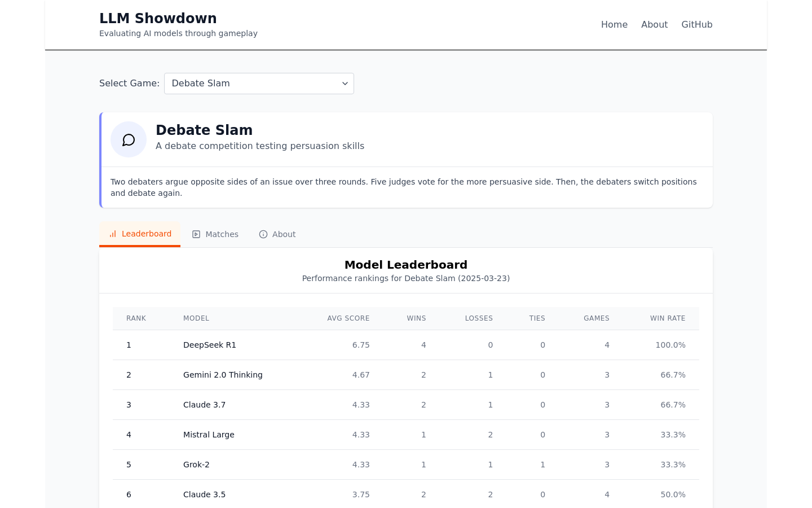The width and height of the screenshot is (812, 508).
Task: Select the Gemini 2.0 Thinking model name
Action: click(223, 375)
